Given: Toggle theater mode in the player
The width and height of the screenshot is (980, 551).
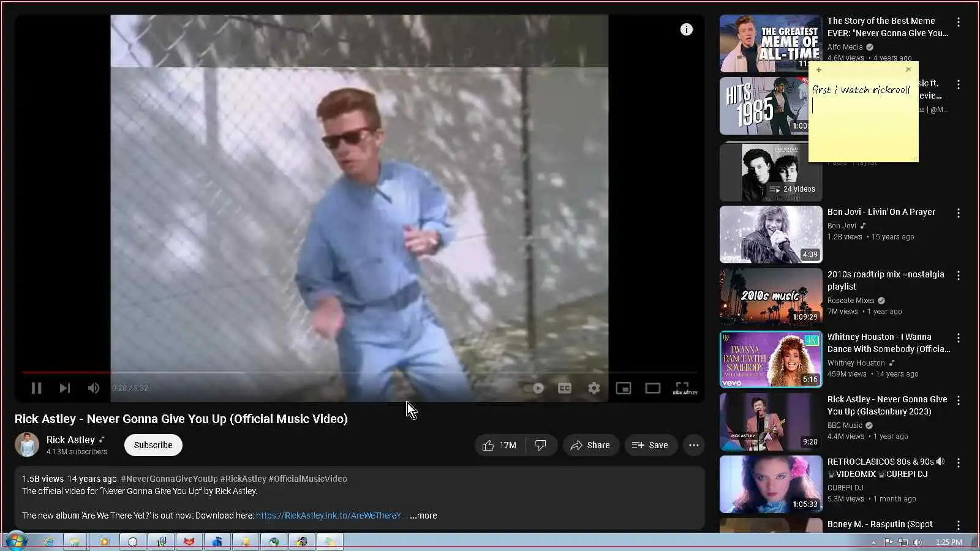Looking at the screenshot, I should tap(653, 388).
